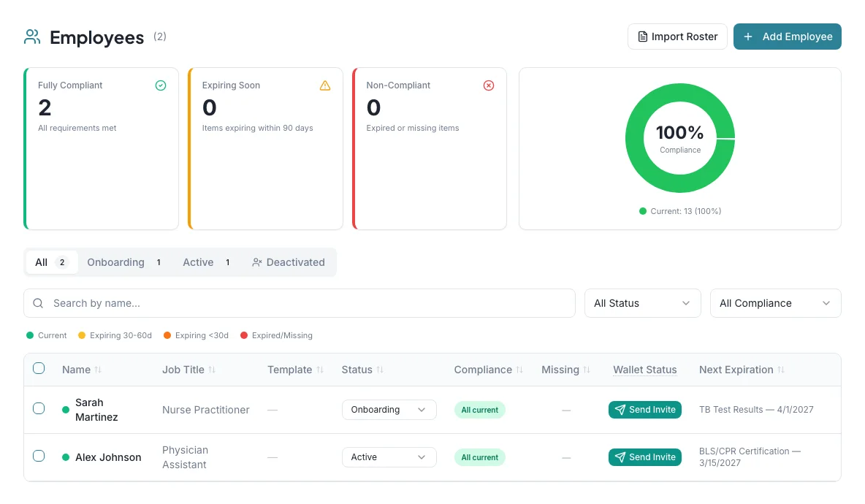Click the red Expired/Missing legend dot
This screenshot has width=865, height=504.
point(244,335)
